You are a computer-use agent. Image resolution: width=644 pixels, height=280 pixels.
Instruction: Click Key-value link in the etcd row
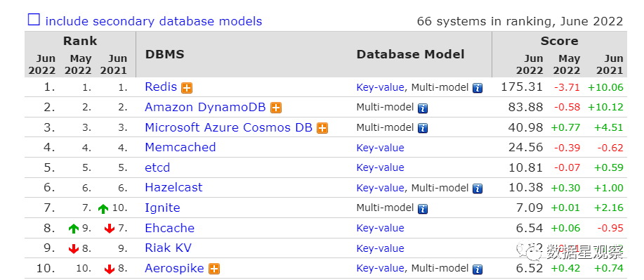pyautogui.click(x=381, y=168)
